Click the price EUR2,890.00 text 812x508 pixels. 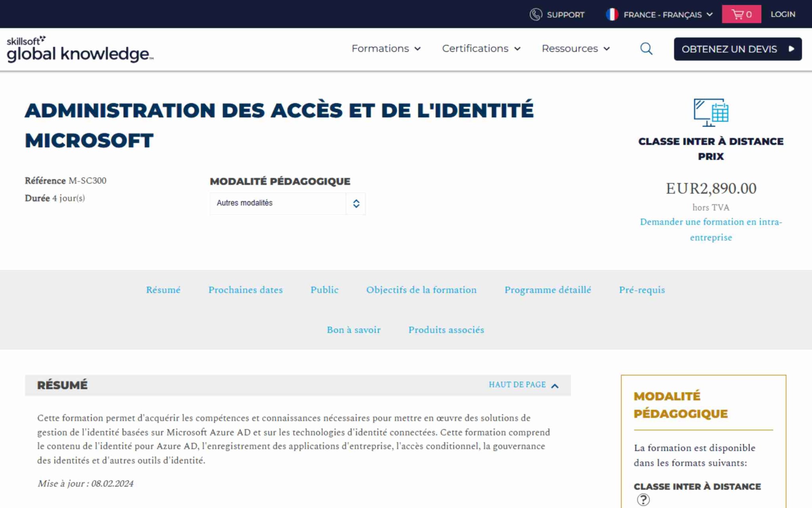711,188
